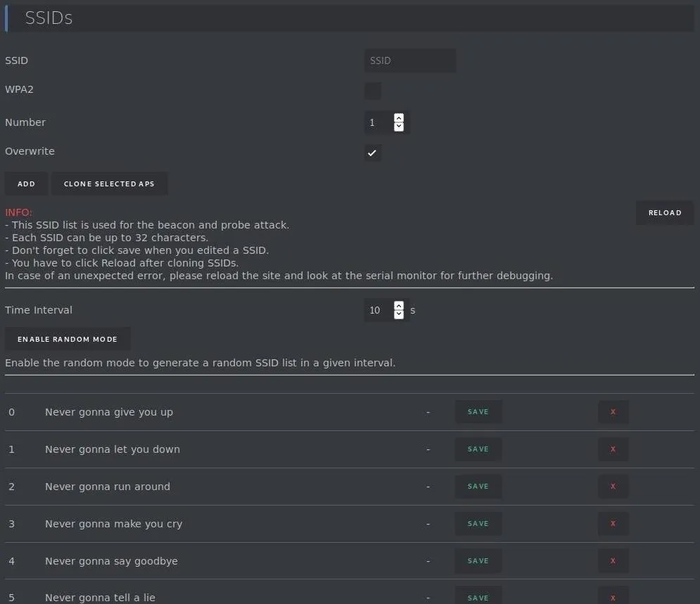Edit the text 'Never gonna tell a lie'
This screenshot has width=700, height=604.
coord(100,598)
